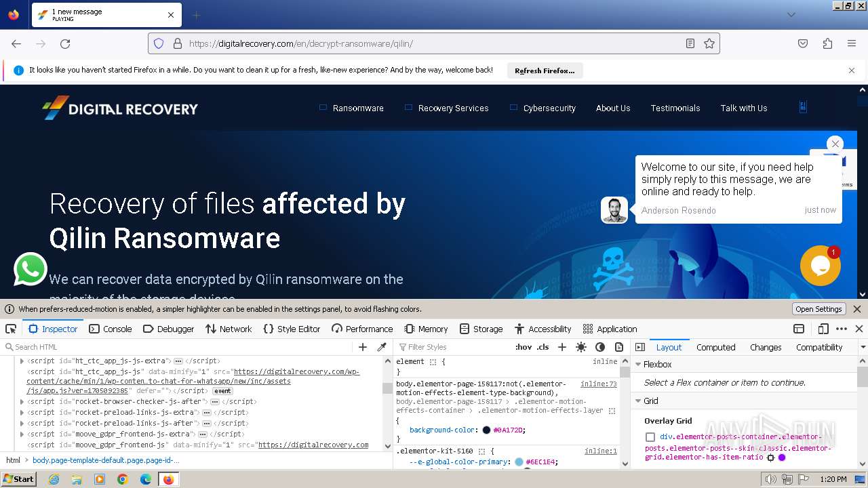Go back to the previous page
868x488 pixels.
[x=16, y=43]
